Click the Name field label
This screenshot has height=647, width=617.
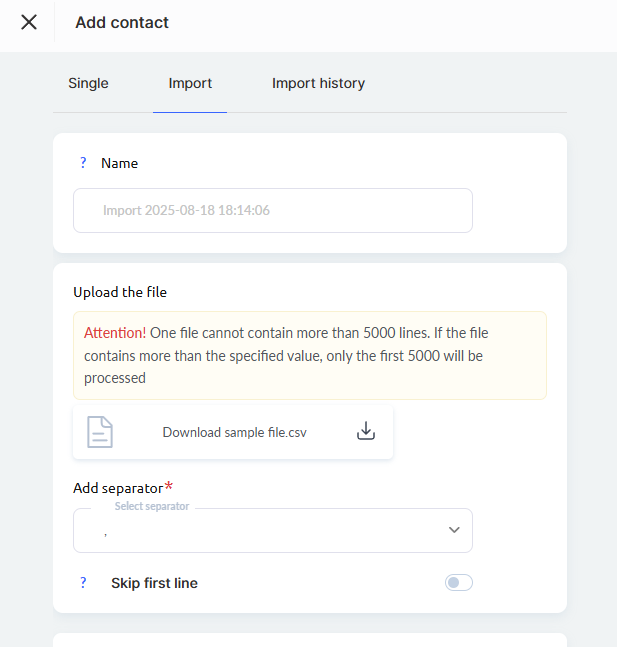pos(119,163)
